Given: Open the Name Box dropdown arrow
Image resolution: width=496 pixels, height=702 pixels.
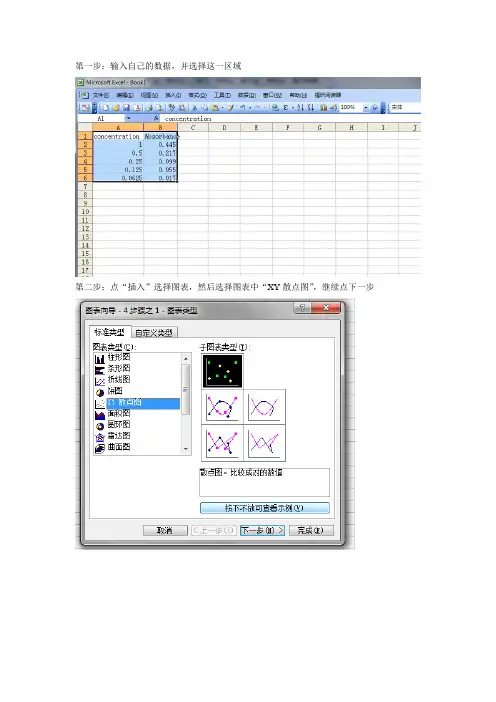Looking at the screenshot, I should point(128,118).
